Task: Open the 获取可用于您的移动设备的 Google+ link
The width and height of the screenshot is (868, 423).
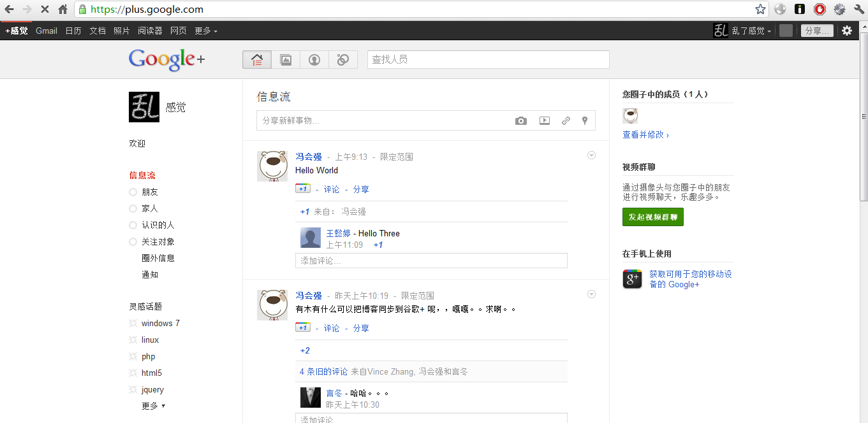Action: 691,279
